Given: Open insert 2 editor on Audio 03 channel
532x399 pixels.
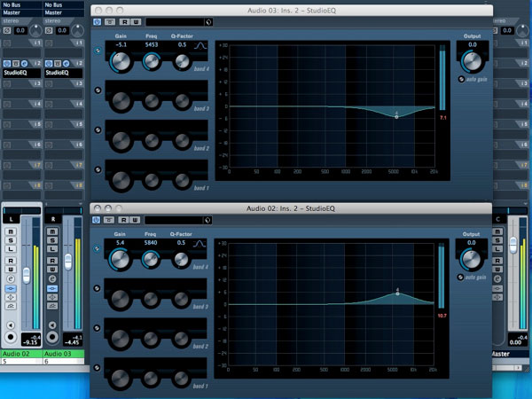Looking at the screenshot, I should pos(66,64).
